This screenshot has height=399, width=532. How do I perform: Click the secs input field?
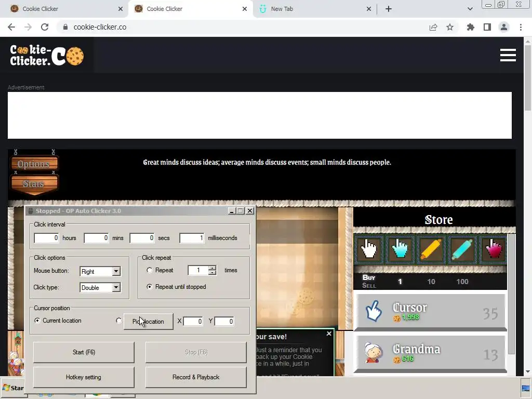click(x=142, y=238)
